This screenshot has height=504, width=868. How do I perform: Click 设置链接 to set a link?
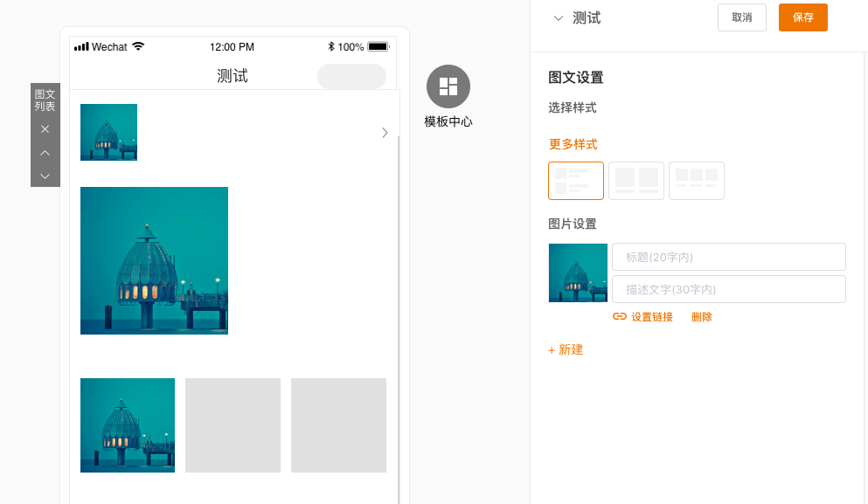pyautogui.click(x=652, y=317)
